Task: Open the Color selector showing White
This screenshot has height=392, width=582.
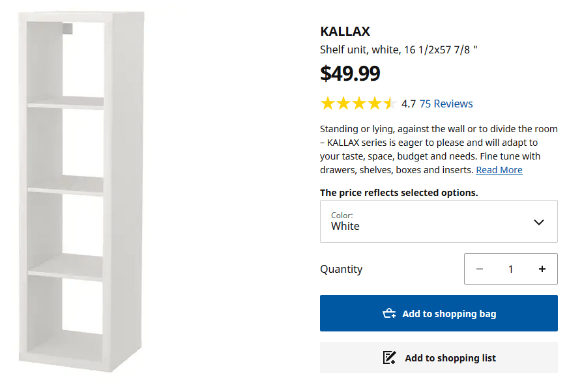Action: point(438,221)
